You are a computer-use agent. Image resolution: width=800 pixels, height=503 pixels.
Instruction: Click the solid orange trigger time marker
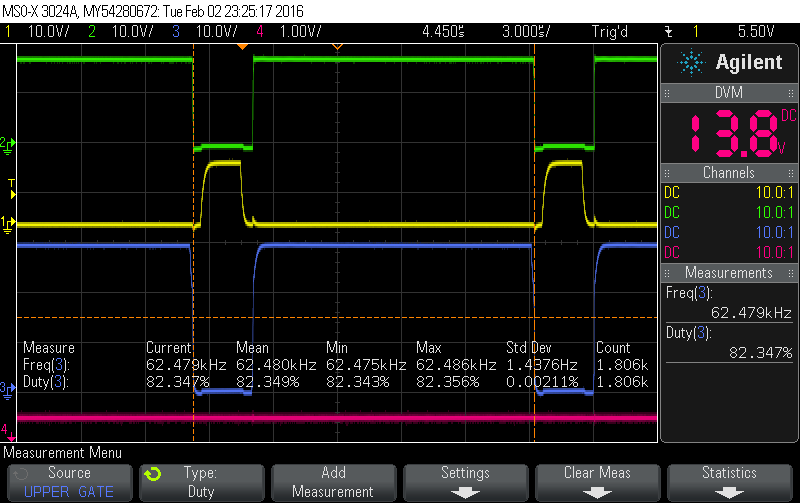(242, 47)
